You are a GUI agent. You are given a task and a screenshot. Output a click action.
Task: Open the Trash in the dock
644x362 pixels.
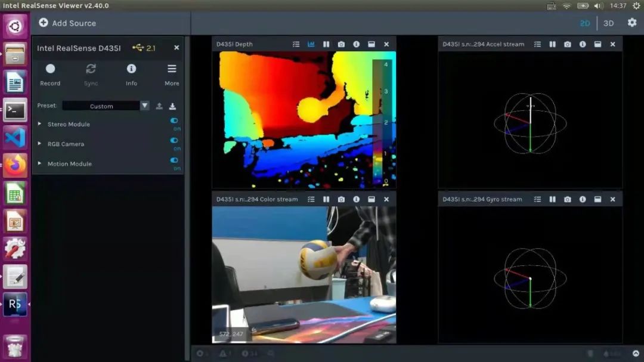coord(15,346)
